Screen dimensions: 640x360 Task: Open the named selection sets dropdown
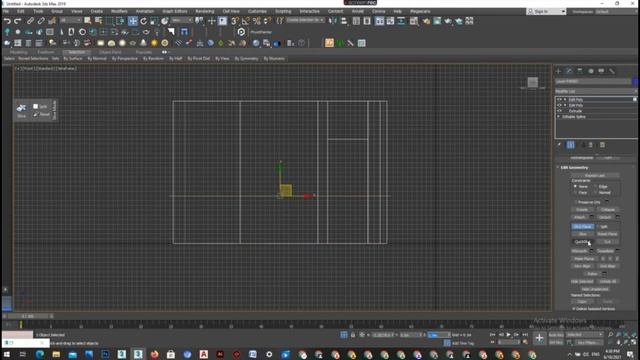[x=305, y=20]
